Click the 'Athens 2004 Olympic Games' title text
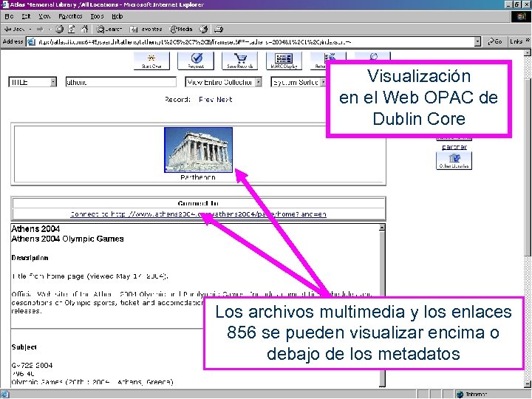Viewport: 532px width, 399px height. [67, 239]
